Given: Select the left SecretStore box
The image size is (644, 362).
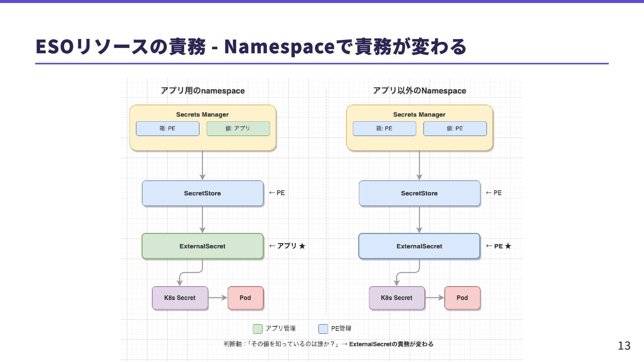Looking at the screenshot, I should click(202, 193).
